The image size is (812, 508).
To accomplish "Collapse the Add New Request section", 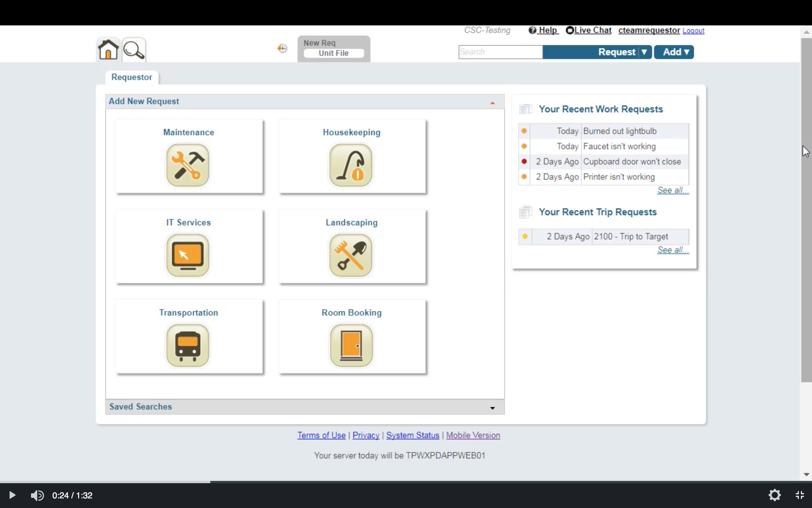I will point(492,103).
